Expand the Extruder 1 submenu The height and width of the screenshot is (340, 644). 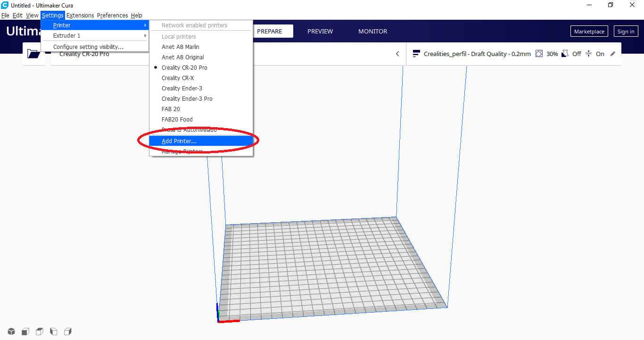coord(95,36)
